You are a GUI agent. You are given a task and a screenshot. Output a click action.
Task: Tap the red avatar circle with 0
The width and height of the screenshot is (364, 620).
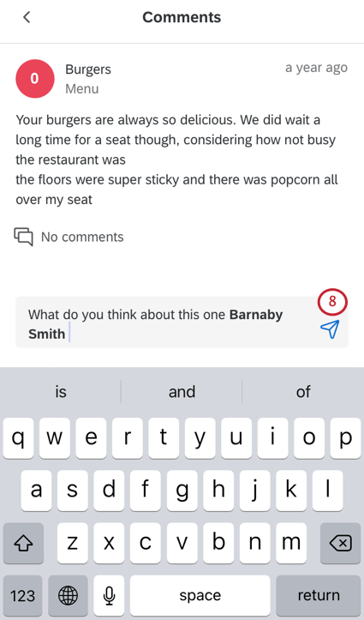[x=35, y=79]
